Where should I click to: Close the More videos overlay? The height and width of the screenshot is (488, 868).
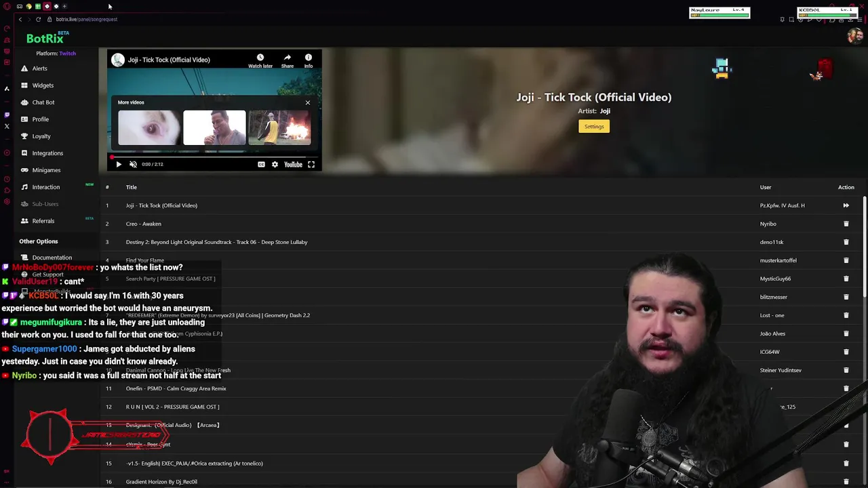coord(308,103)
